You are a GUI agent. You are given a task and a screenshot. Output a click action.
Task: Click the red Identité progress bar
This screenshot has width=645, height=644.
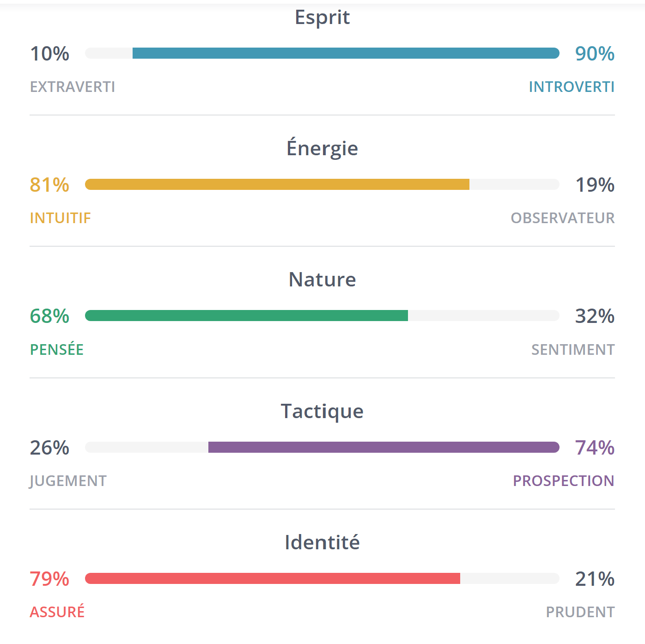tap(273, 578)
